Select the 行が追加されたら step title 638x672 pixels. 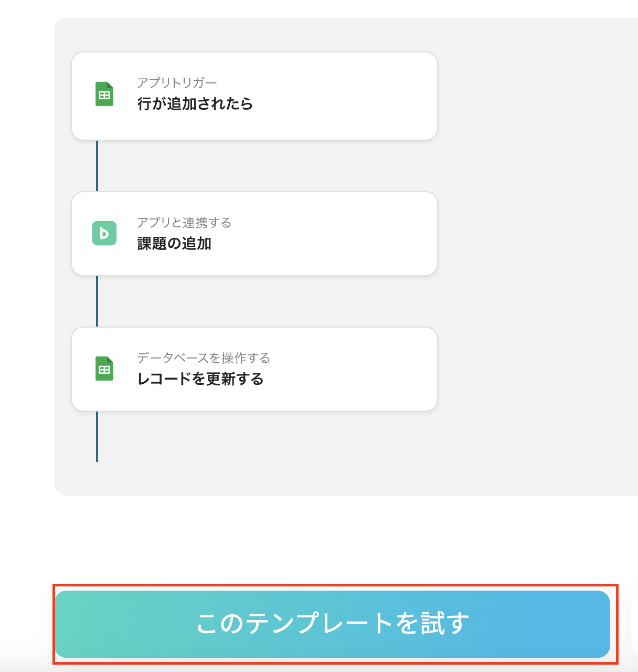(195, 104)
